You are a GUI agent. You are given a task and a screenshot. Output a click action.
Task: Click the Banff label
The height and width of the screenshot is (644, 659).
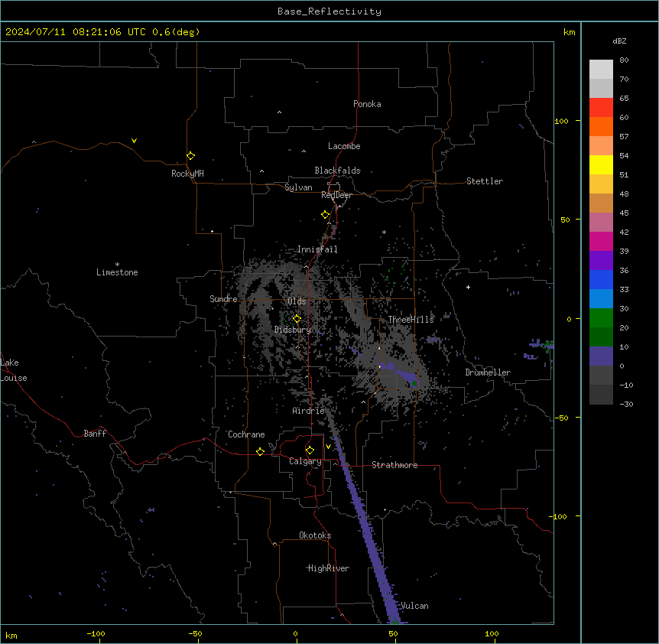coord(95,434)
